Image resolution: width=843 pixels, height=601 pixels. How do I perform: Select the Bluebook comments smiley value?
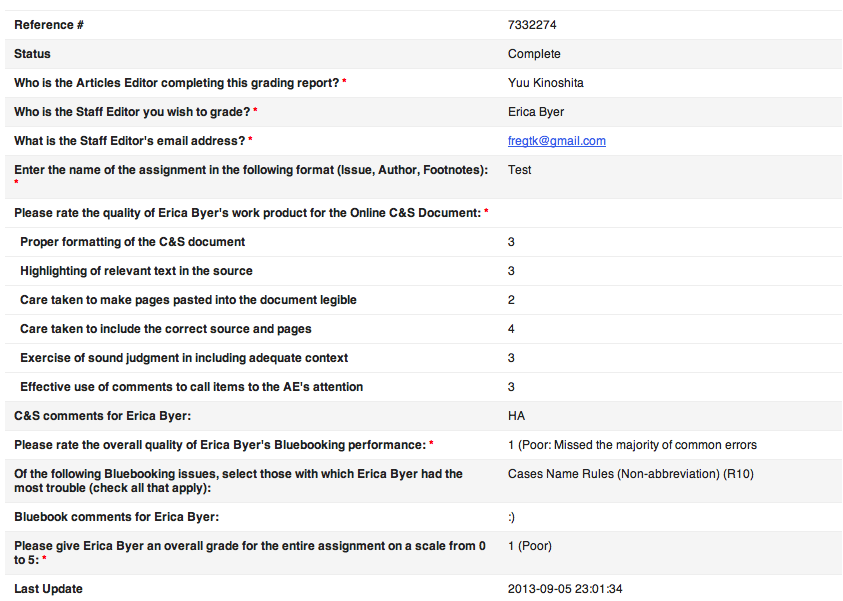point(511,517)
